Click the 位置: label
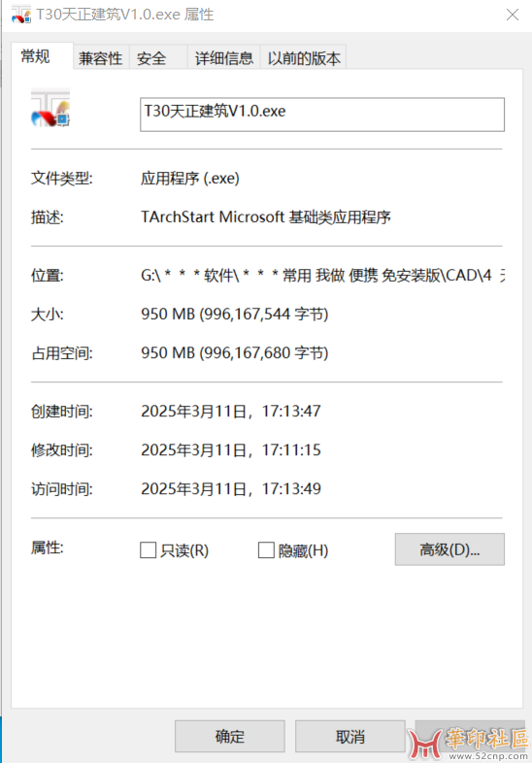Screen dimensions: 532x763 coord(48,276)
